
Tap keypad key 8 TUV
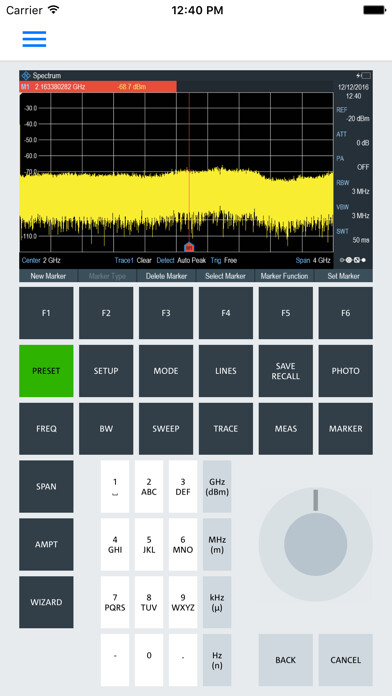(x=149, y=602)
